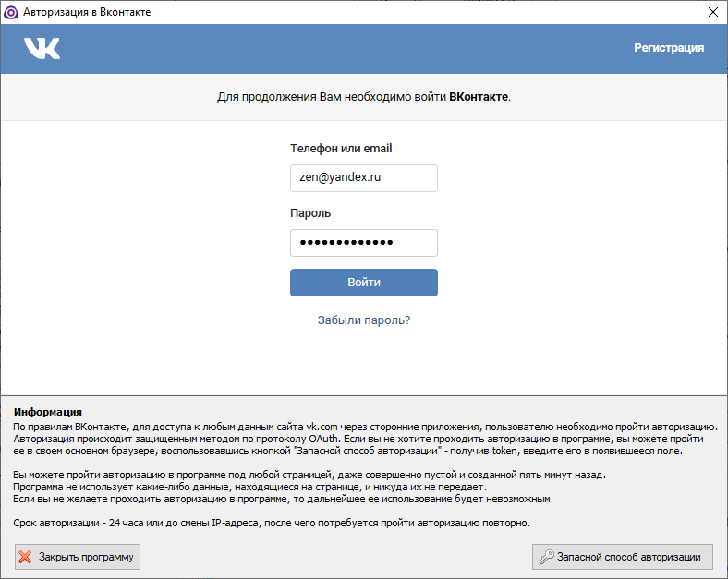
Task: Click the line starting 'Вы можете пройти авторизацию'
Action: (x=309, y=475)
